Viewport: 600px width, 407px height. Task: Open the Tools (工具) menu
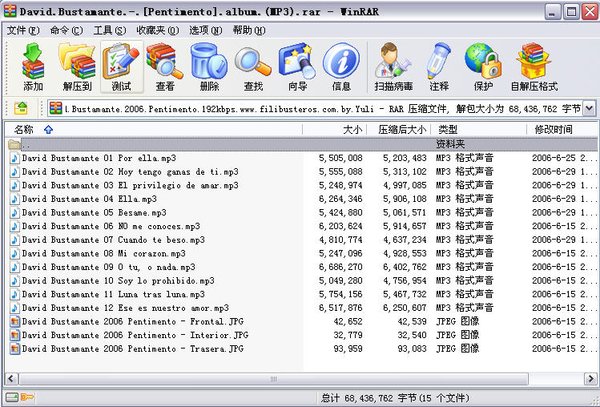tap(110, 30)
